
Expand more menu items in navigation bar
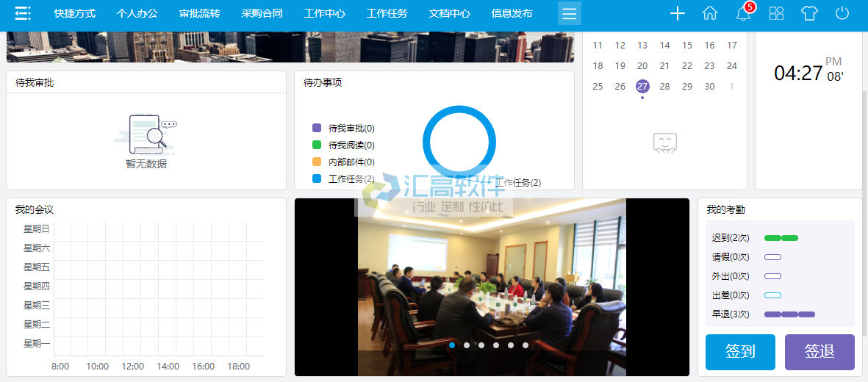(570, 13)
